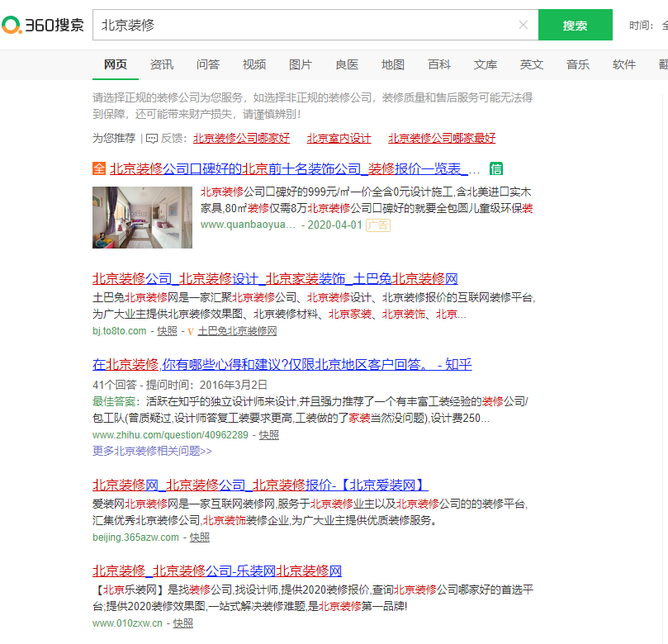Image resolution: width=668 pixels, height=644 pixels.
Task: Click the red 全 badge on the ad result
Action: pyautogui.click(x=98, y=168)
